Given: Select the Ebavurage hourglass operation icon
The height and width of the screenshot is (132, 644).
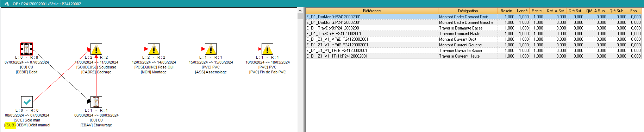Looking at the screenshot, I should pyautogui.click(x=96, y=102).
